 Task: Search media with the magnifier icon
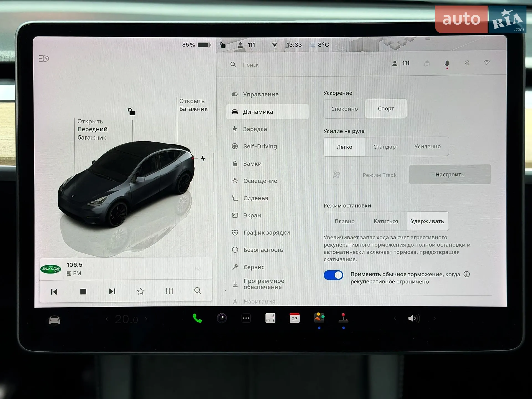[x=198, y=291]
